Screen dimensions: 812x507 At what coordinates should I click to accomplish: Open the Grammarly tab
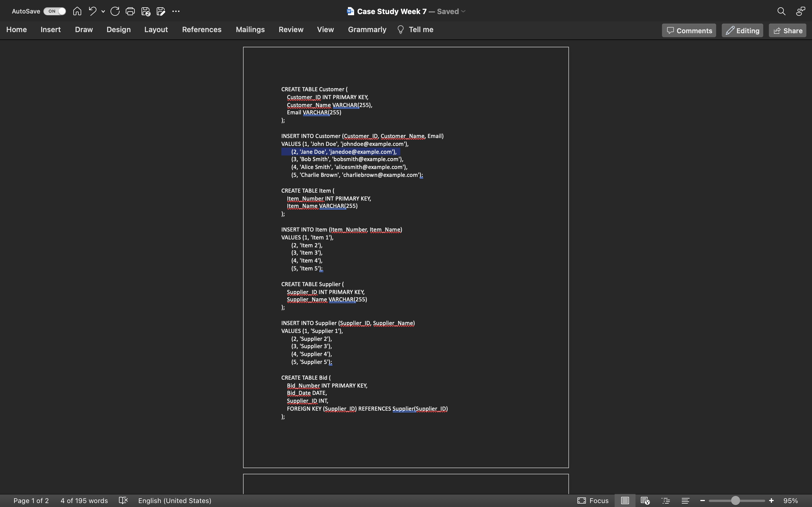coord(367,30)
